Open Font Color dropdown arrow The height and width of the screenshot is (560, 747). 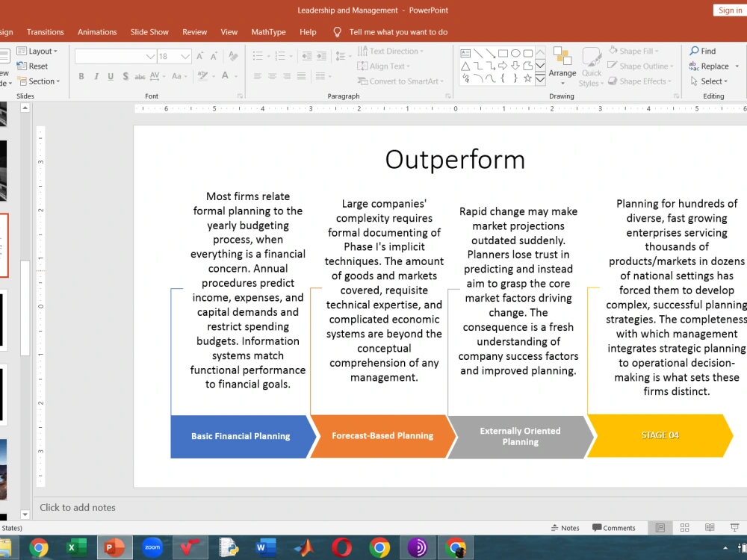(236, 76)
